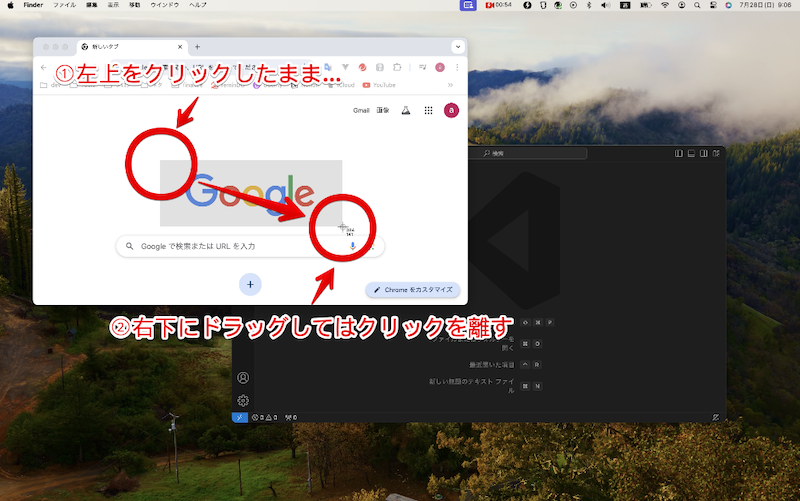The image size is (800, 501).
Task: Open the YouTube bookmark
Action: click(x=379, y=85)
